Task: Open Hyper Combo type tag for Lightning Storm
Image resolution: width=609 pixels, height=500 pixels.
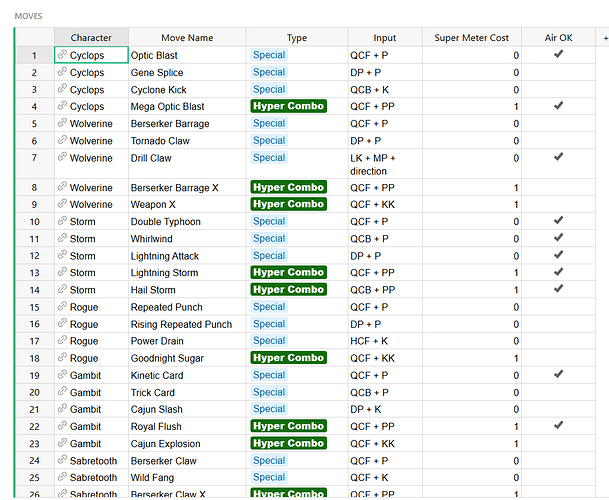Action: (x=289, y=272)
